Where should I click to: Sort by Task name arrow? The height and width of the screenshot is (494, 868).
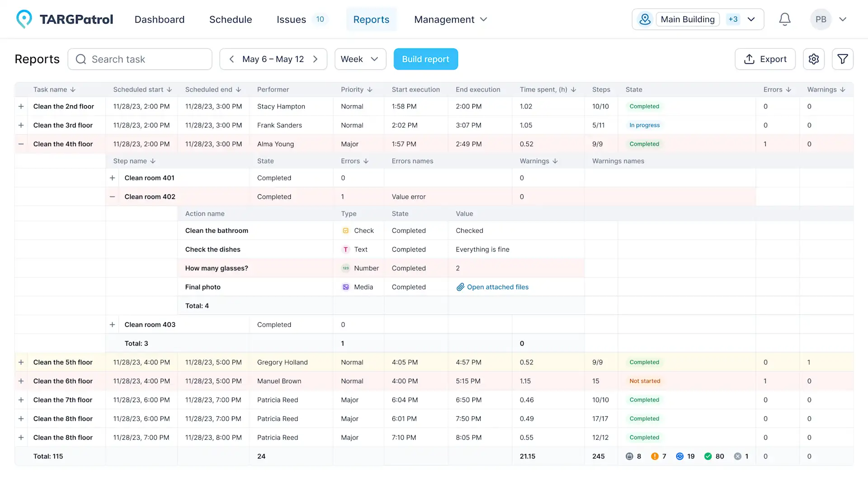(x=73, y=89)
